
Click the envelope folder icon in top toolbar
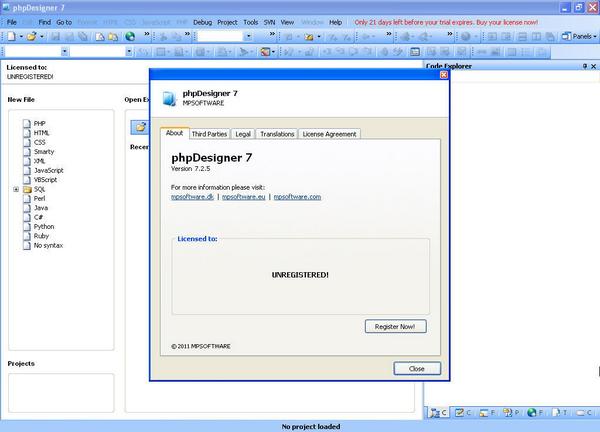coord(309,37)
